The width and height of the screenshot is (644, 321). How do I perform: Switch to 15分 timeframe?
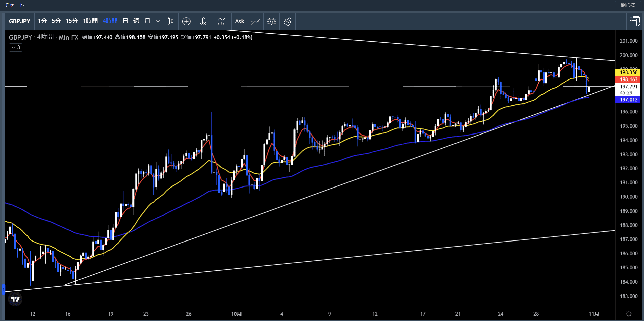[71, 21]
